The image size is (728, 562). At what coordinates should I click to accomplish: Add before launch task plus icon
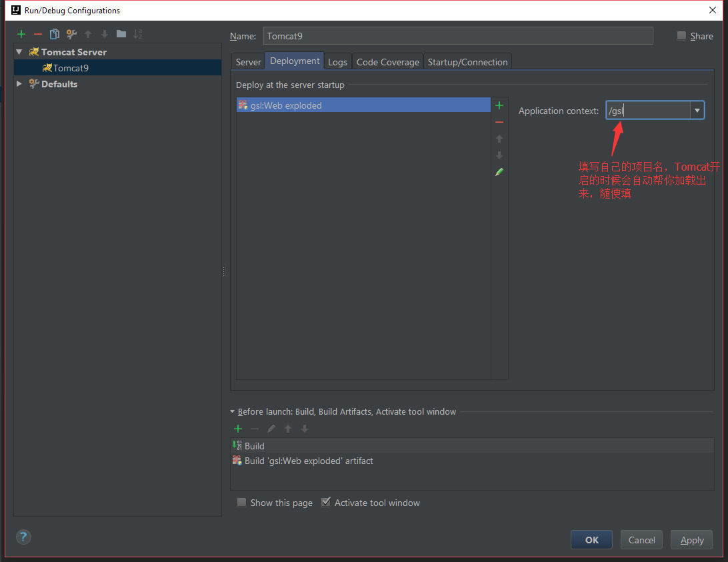coord(238,429)
